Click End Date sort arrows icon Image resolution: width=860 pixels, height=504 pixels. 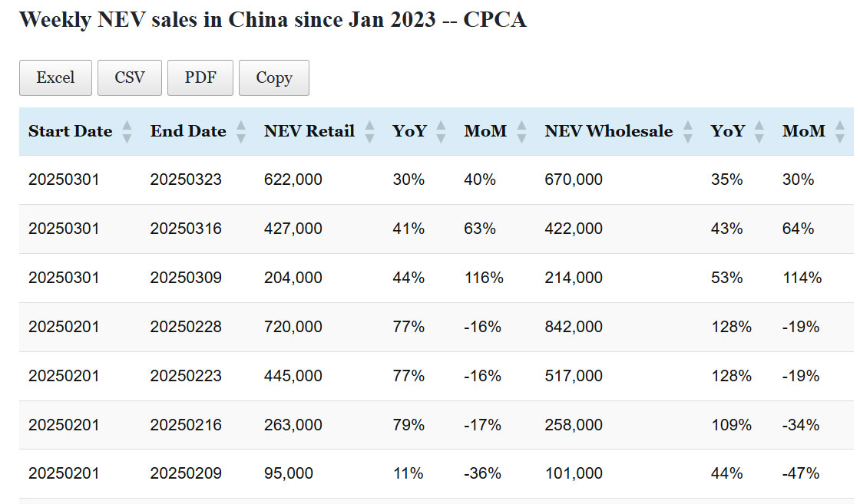coord(241,132)
